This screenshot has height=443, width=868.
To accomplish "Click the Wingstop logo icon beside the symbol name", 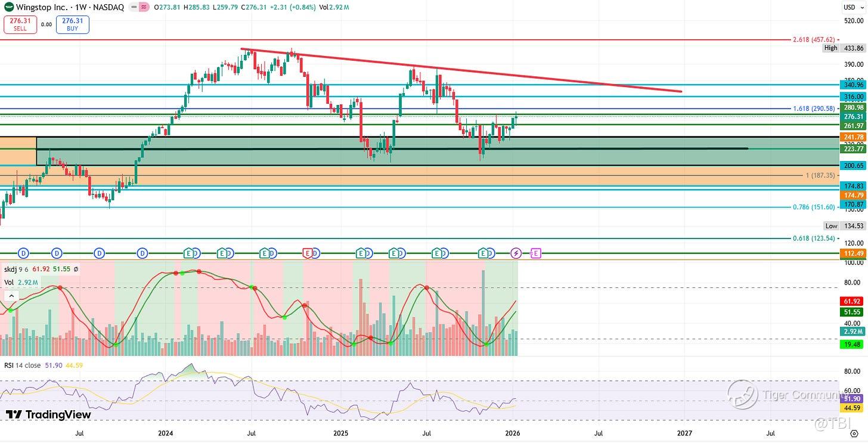I will tap(10, 7).
